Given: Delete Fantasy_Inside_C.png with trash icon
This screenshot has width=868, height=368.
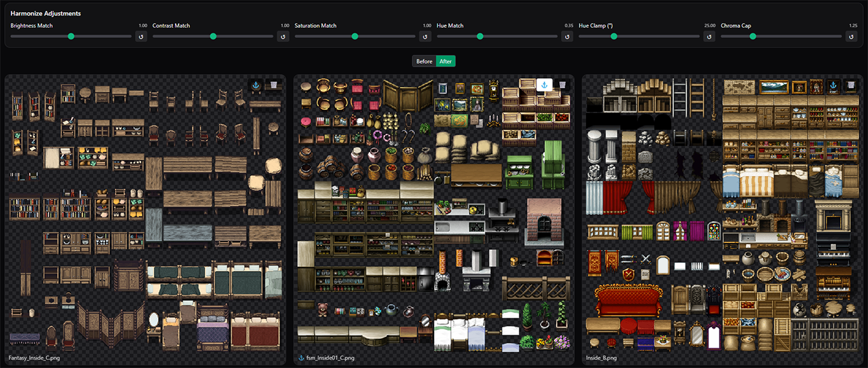Looking at the screenshot, I should coord(273,85).
